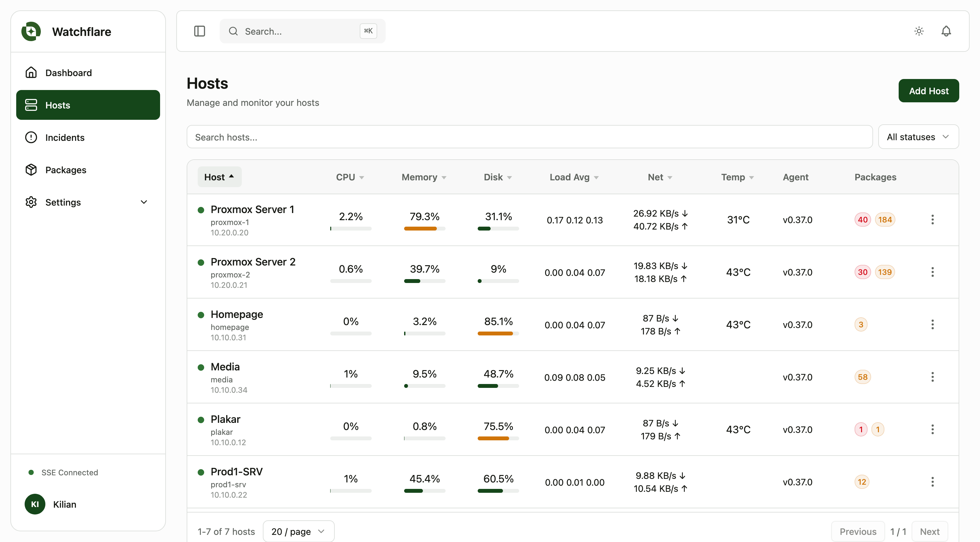Click the proxmox-2 hostname text
This screenshot has width=980, height=542.
tap(230, 275)
